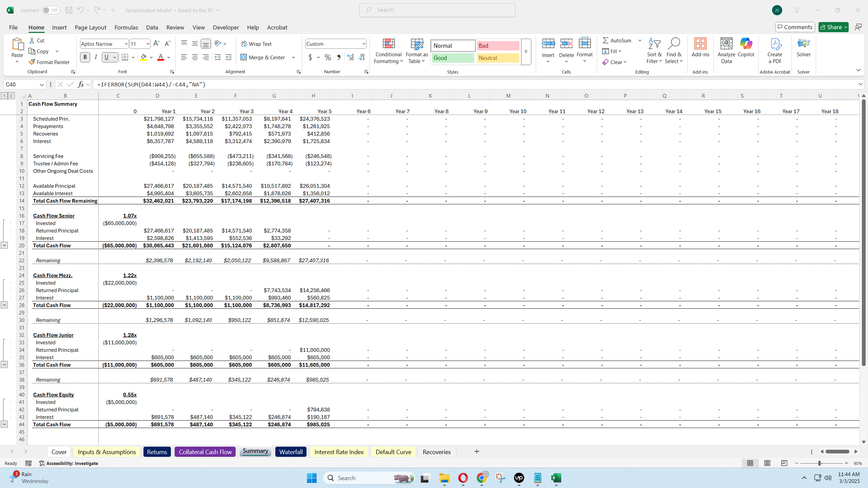This screenshot has width=868, height=488.
Task: Open the Solver tool
Action: coord(804,47)
